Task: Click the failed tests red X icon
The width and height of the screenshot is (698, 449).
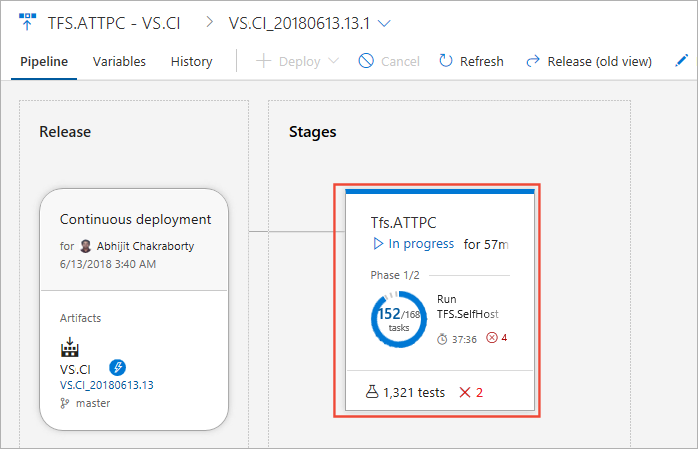Action: (x=463, y=392)
